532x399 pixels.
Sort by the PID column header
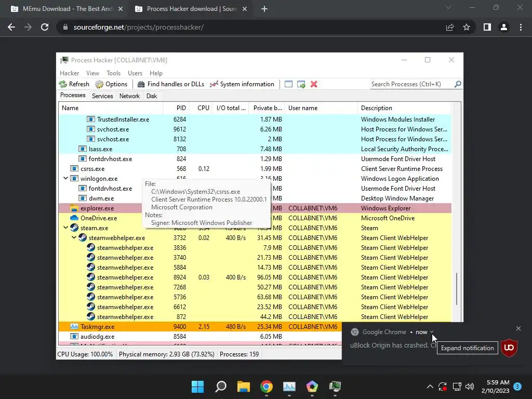coord(176,108)
